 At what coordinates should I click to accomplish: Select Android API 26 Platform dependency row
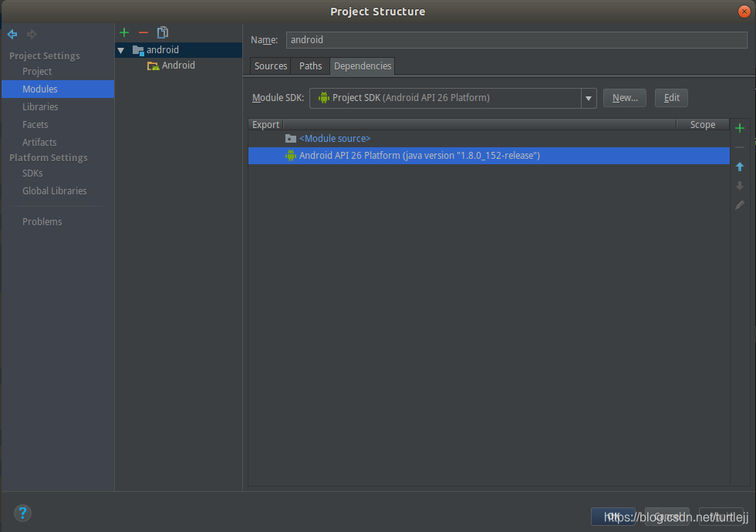489,156
